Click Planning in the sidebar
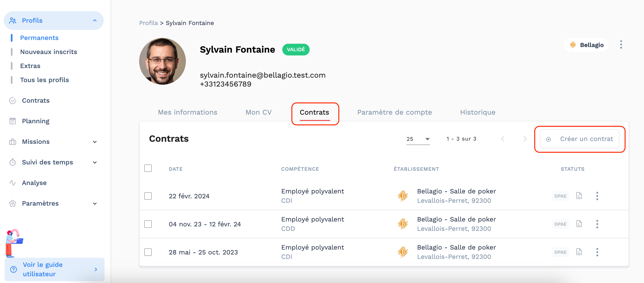Screen dimensions: 644x283 click(x=36, y=121)
